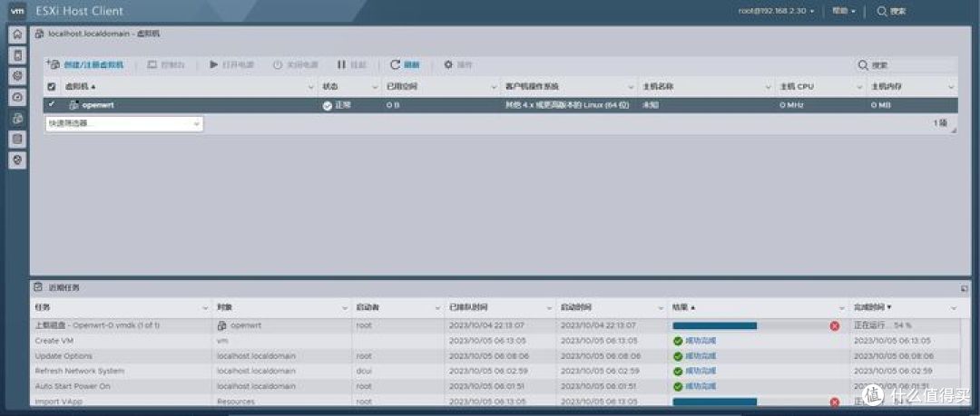
Task: Click the '0 MHz' host CPU cell
Action: tap(791, 105)
